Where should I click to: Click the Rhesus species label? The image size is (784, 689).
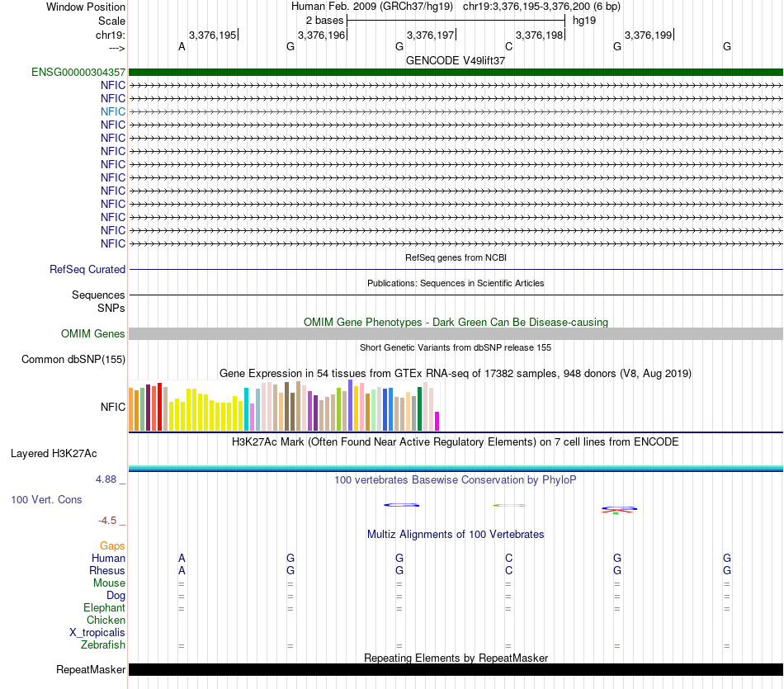[x=107, y=570]
